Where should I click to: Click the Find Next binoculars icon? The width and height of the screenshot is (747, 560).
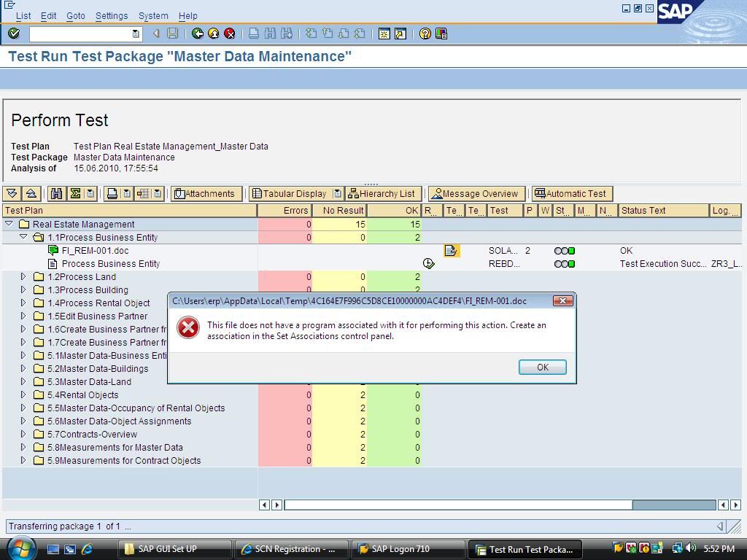(x=286, y=34)
